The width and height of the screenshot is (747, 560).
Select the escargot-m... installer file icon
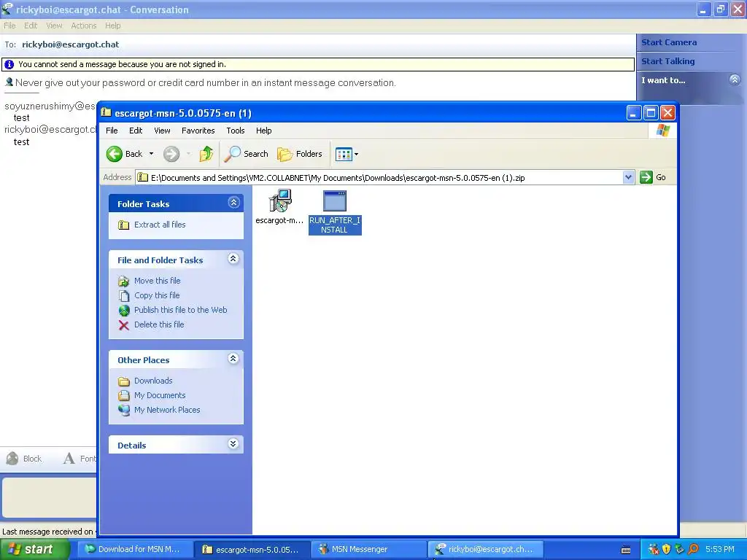279,201
